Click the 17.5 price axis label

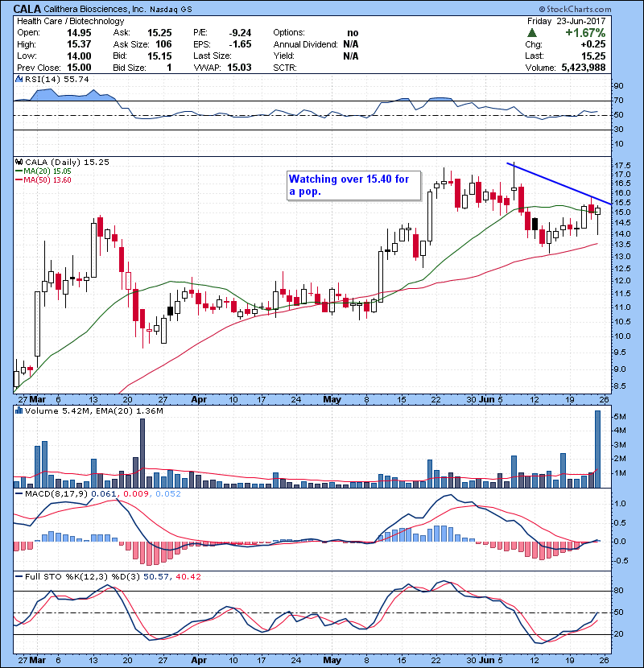tap(623, 166)
